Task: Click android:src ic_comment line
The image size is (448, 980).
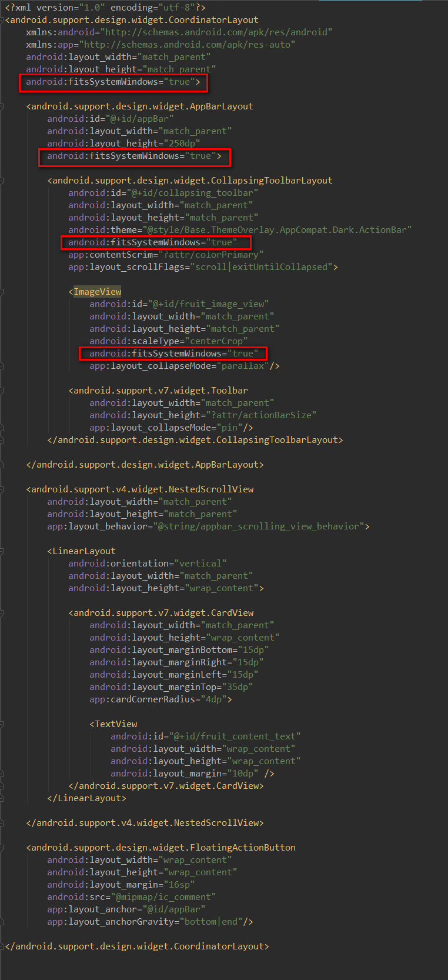Action: pyautogui.click(x=131, y=897)
